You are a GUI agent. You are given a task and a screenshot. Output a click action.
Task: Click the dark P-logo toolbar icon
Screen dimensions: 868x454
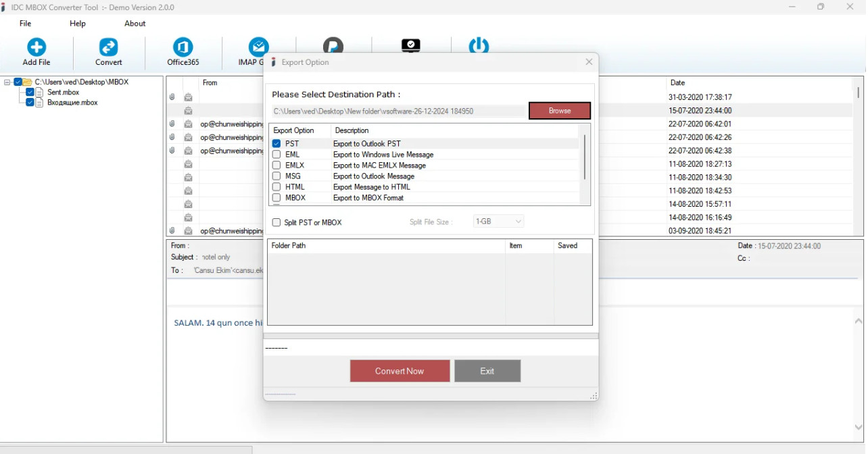333,45
